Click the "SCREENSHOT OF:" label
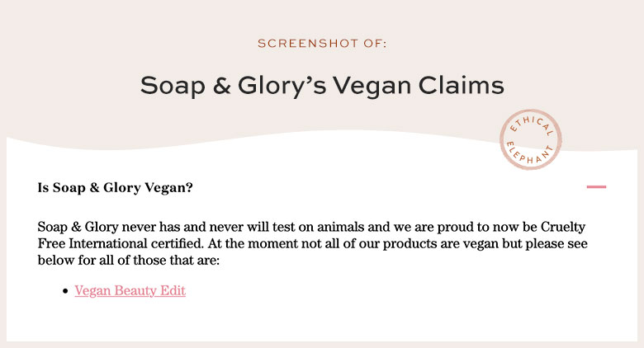644x348 pixels. point(322,44)
